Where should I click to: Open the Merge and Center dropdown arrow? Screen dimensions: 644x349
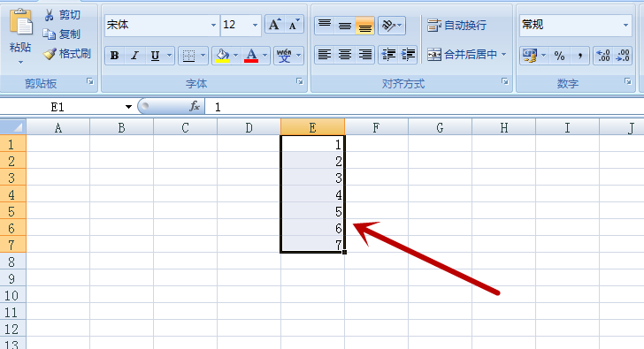click(504, 55)
